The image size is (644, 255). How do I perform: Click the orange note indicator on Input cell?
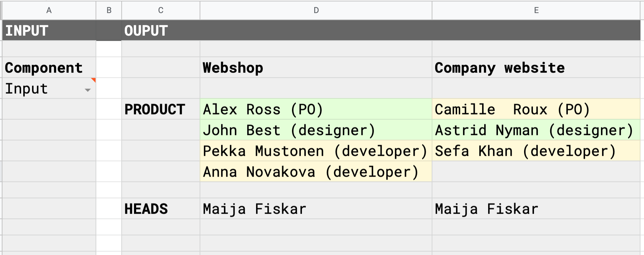[x=93, y=80]
